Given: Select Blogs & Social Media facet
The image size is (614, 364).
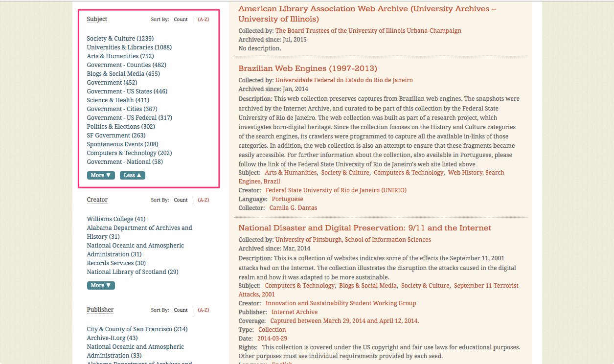Looking at the screenshot, I should 123,74.
